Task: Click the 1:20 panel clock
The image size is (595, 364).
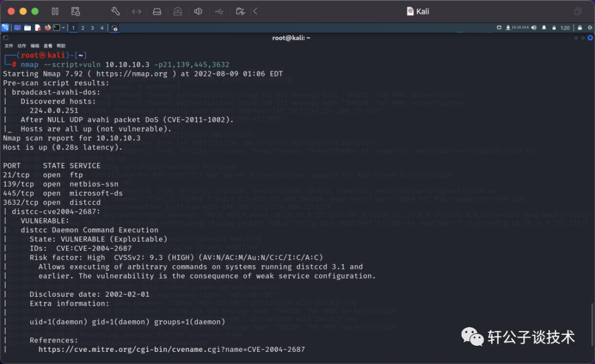Action: coord(565,28)
